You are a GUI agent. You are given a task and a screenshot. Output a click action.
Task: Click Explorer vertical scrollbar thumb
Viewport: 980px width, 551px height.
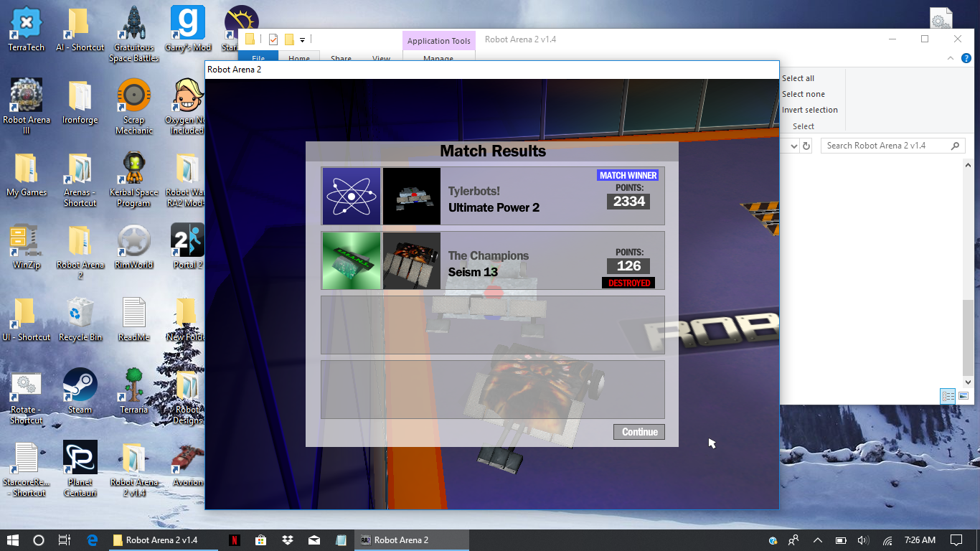coord(968,337)
